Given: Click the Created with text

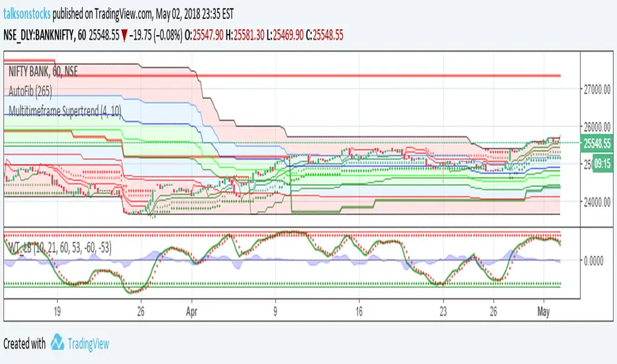Looking at the screenshot, I should [24, 344].
